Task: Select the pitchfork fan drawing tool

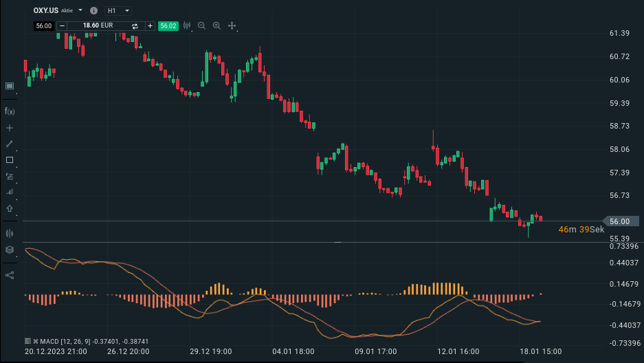Action: click(10, 192)
